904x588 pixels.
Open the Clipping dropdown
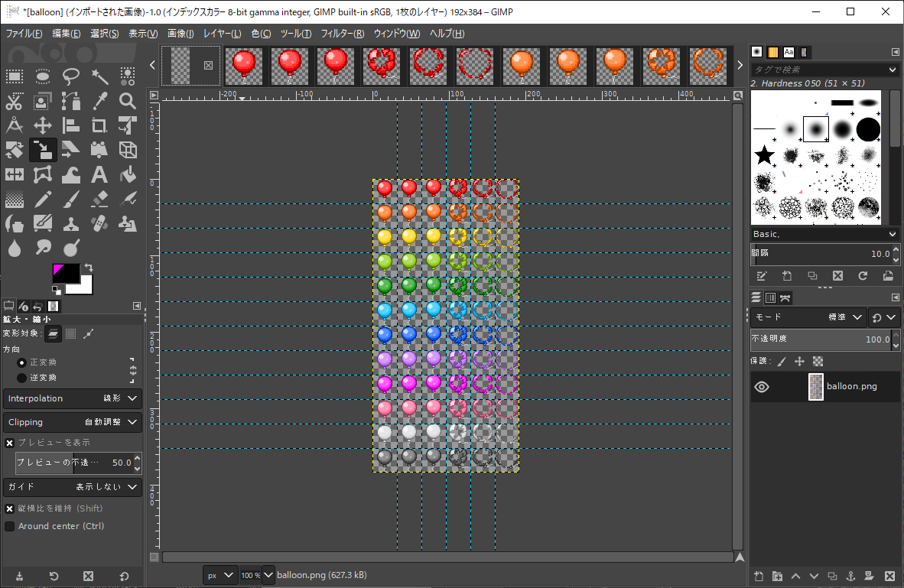(x=73, y=422)
